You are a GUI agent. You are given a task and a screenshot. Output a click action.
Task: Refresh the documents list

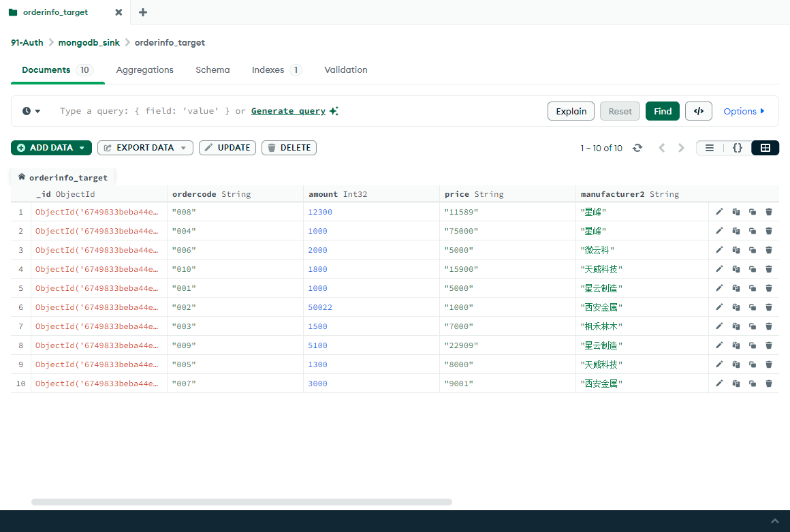(x=637, y=148)
